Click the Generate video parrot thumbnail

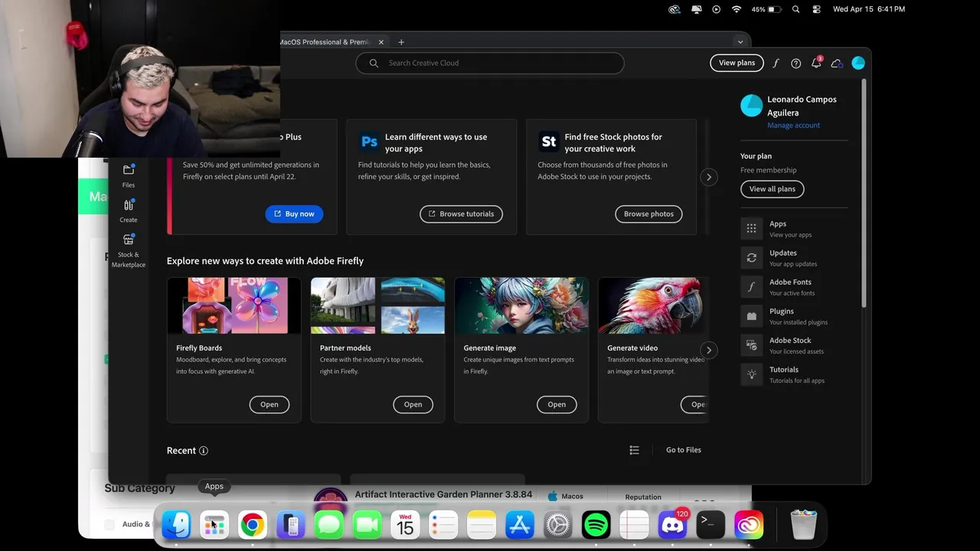pyautogui.click(x=653, y=306)
